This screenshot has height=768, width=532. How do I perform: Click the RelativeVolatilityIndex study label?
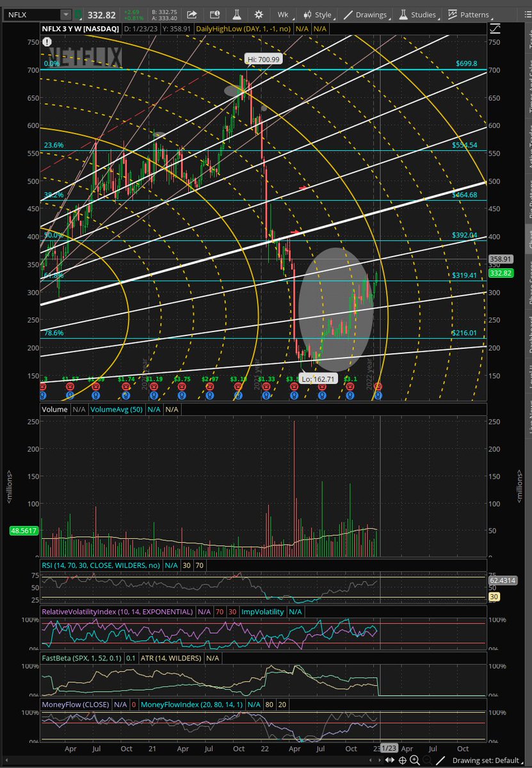117,611
